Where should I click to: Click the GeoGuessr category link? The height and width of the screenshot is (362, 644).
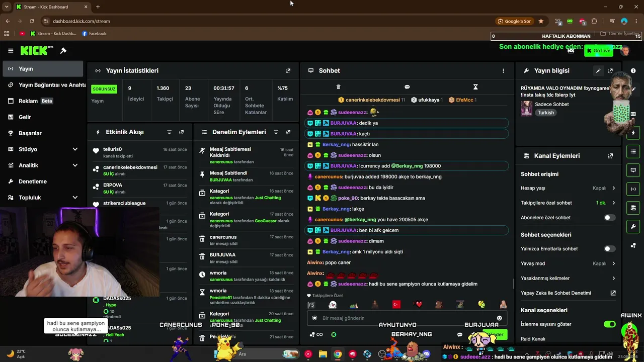point(265,221)
